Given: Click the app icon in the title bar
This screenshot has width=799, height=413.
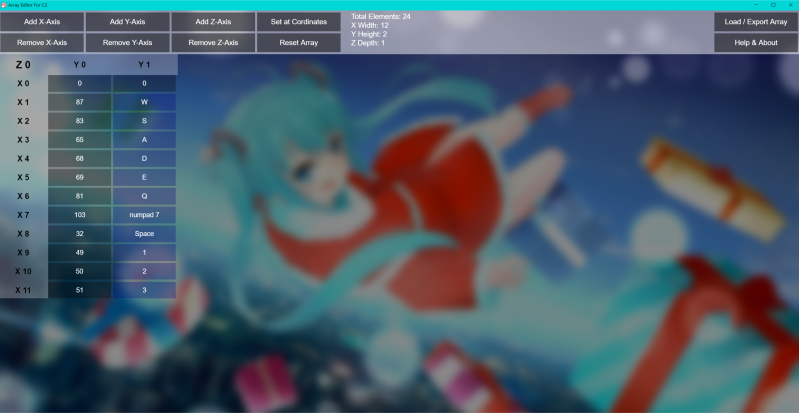Looking at the screenshot, I should click(x=4, y=5).
